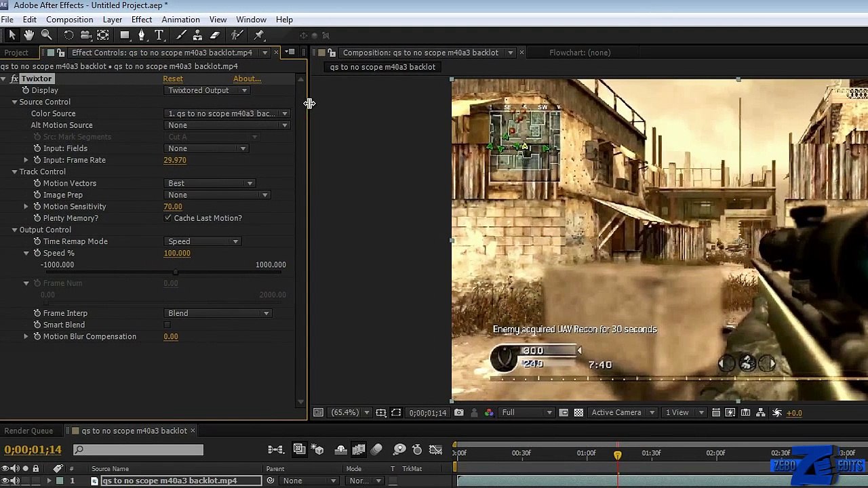Take a snapshot with the camera icon
Screen dimensions: 868x488
click(459, 413)
